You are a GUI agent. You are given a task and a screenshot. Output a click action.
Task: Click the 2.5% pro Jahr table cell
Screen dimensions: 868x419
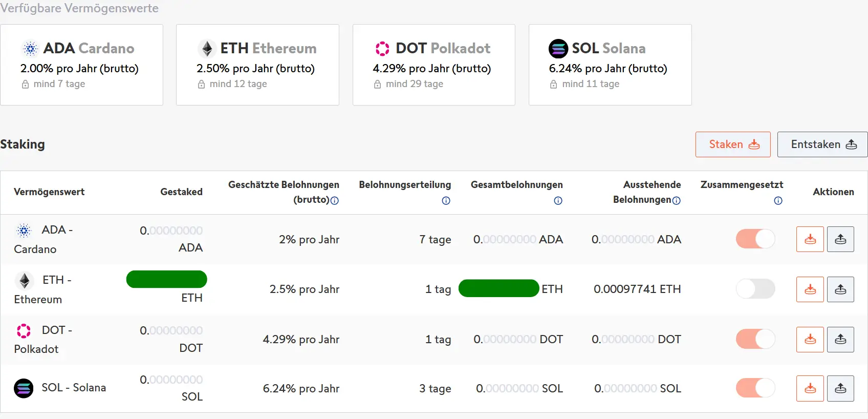click(305, 289)
